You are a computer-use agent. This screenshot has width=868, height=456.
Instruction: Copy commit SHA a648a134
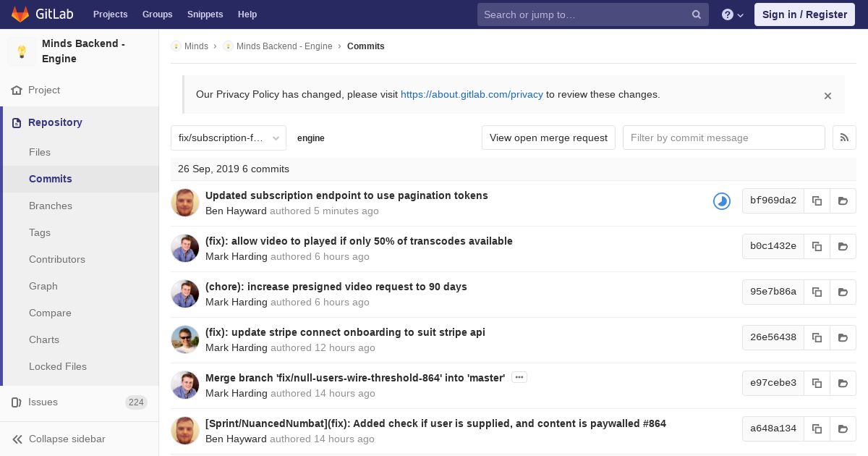817,429
